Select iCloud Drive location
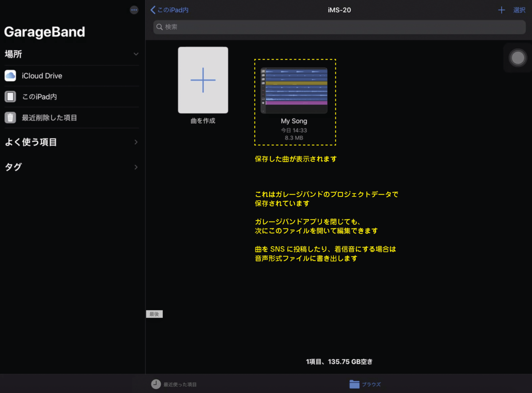The width and height of the screenshot is (532, 393). (71, 76)
